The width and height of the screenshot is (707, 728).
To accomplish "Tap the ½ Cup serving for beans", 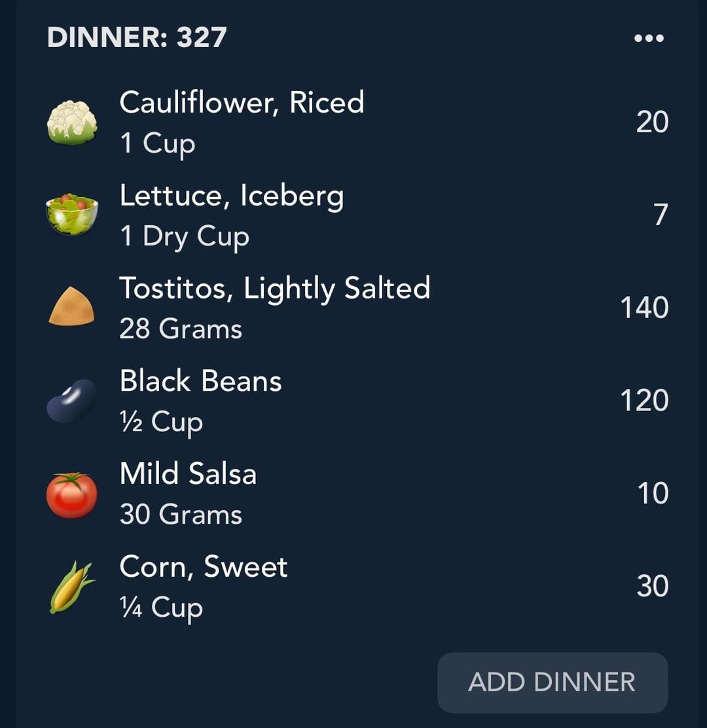I will [161, 422].
